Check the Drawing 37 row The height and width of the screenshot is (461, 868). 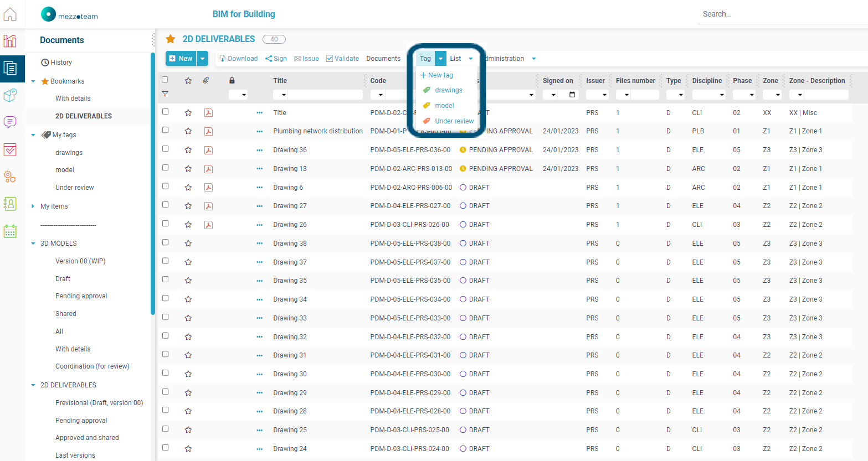[165, 261]
